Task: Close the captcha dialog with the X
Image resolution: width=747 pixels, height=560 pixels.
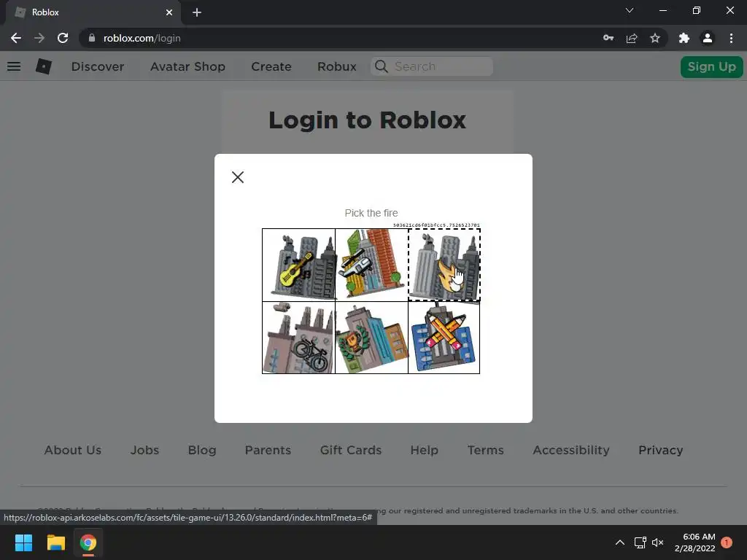Action: pyautogui.click(x=238, y=177)
